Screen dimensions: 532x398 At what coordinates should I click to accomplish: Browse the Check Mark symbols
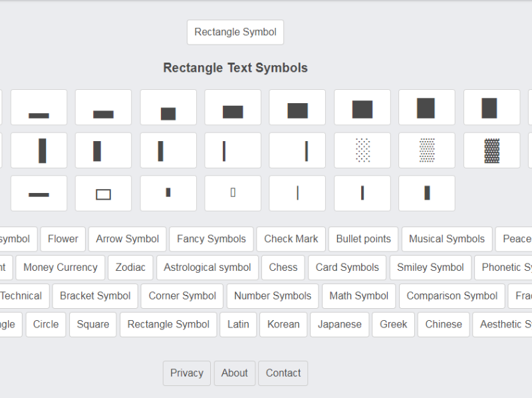[x=291, y=239]
